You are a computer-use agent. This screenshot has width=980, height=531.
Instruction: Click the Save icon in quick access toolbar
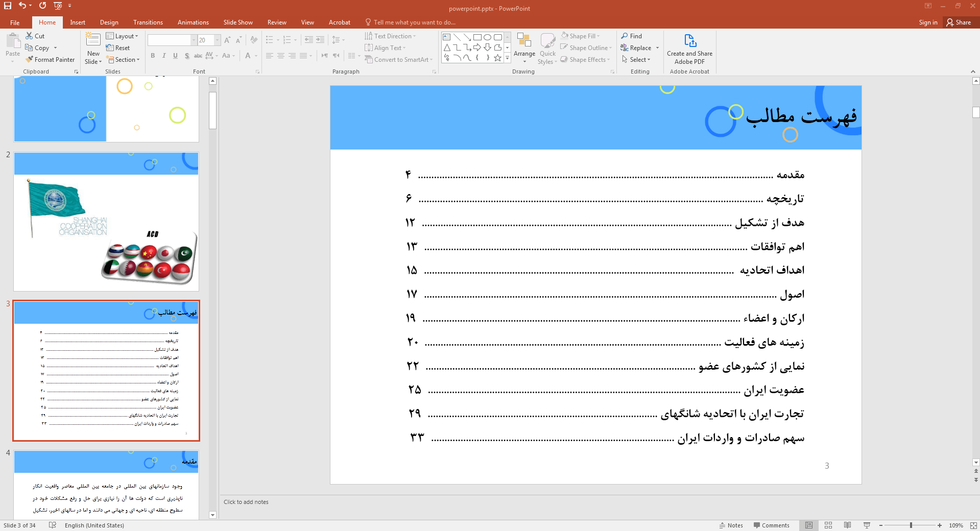(x=8, y=6)
